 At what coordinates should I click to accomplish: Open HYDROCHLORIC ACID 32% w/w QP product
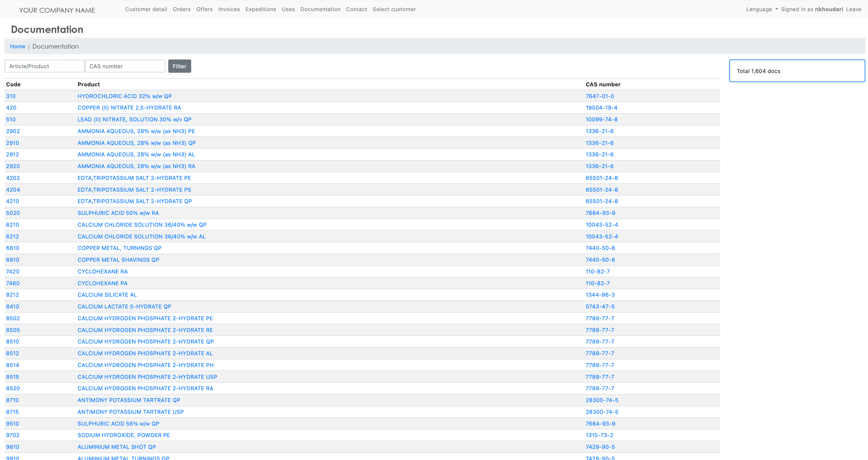124,96
